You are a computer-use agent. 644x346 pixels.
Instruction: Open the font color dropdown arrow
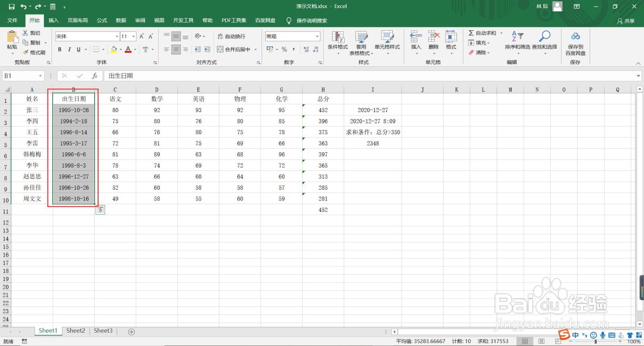point(135,49)
